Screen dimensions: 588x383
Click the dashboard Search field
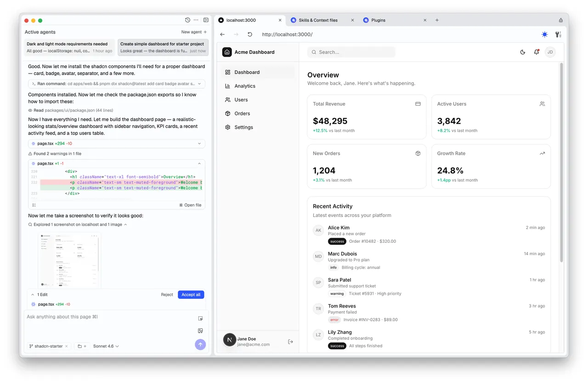click(x=351, y=52)
